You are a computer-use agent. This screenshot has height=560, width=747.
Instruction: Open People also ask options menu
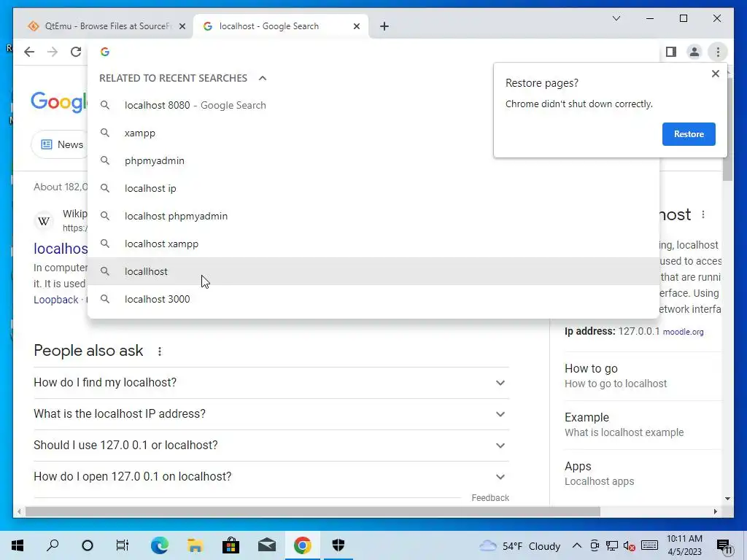click(160, 351)
